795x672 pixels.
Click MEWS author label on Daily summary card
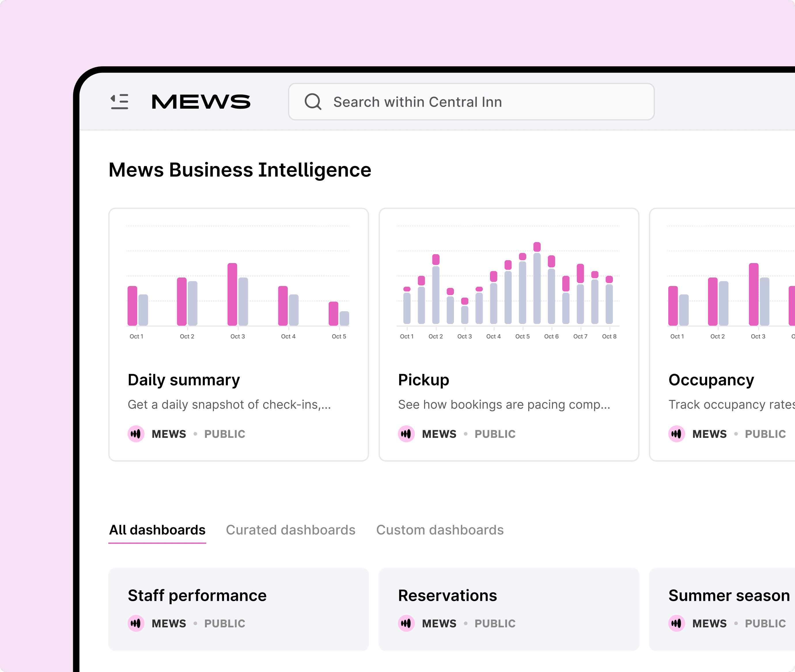pyautogui.click(x=169, y=434)
